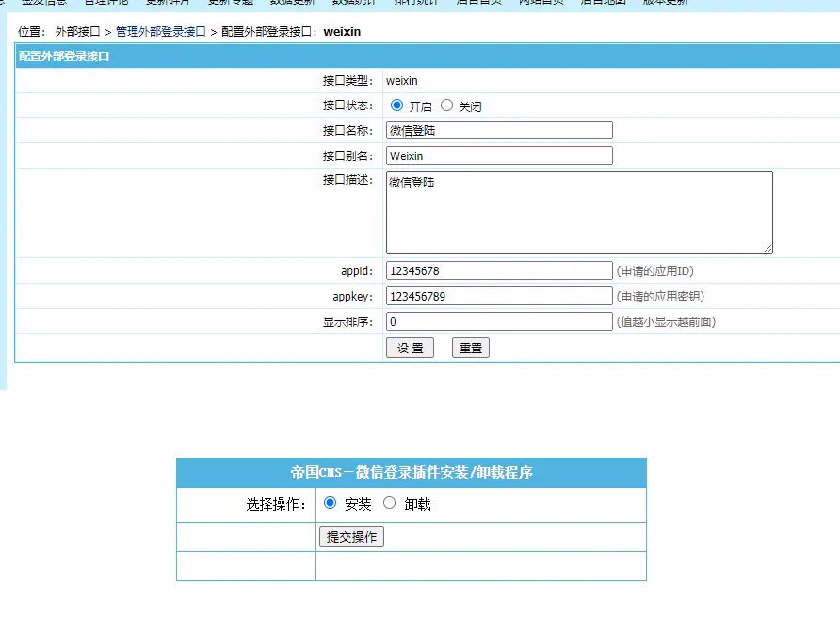Click the 接口别名 field containing Weixin
Viewport: 840px width, 618px height.
(x=499, y=154)
